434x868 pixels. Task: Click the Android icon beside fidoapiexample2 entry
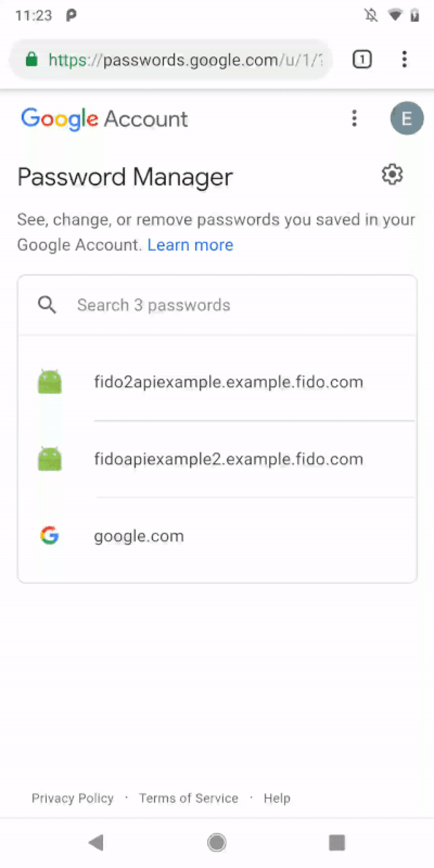(50, 458)
